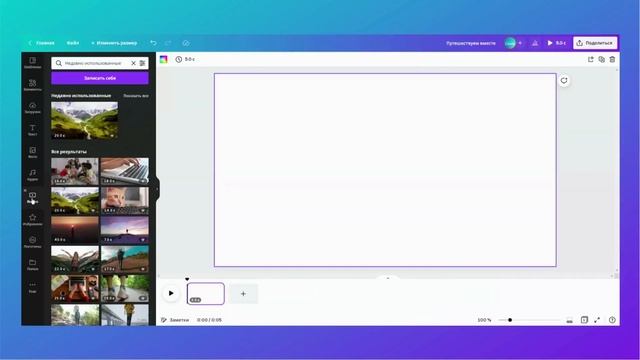Clear the search field with the X icon
Viewport: 640px width, 360px height.
[133, 63]
